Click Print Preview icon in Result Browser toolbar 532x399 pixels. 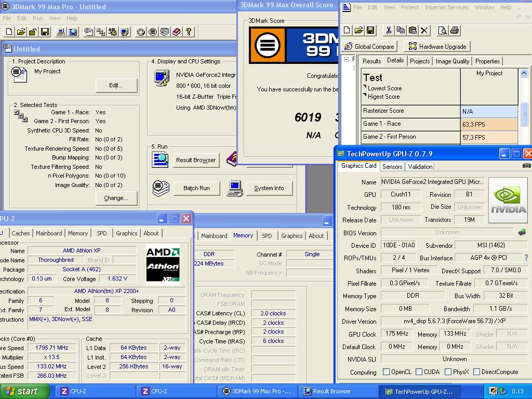point(442,31)
